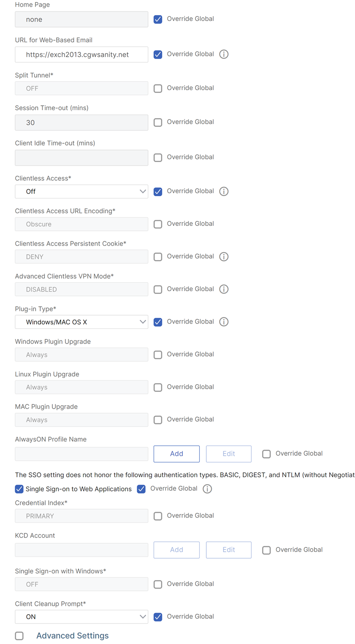The height and width of the screenshot is (644, 355).
Task: Open info icon next to Clientless Access
Action: click(224, 191)
